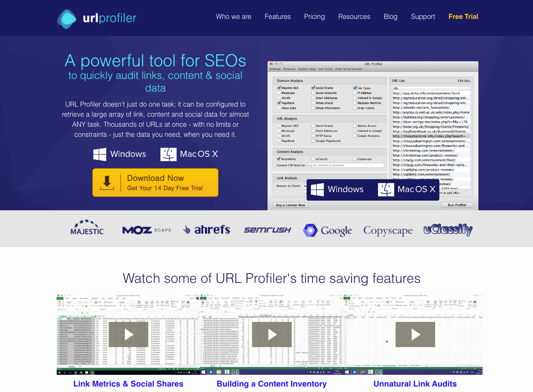Click the Moz Scape logo
Viewport: 533px width, 392px height.
[x=147, y=230]
